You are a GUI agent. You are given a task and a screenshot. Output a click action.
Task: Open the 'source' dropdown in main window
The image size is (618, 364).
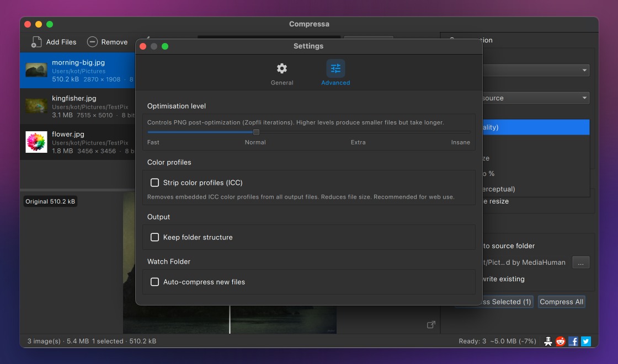click(536, 98)
